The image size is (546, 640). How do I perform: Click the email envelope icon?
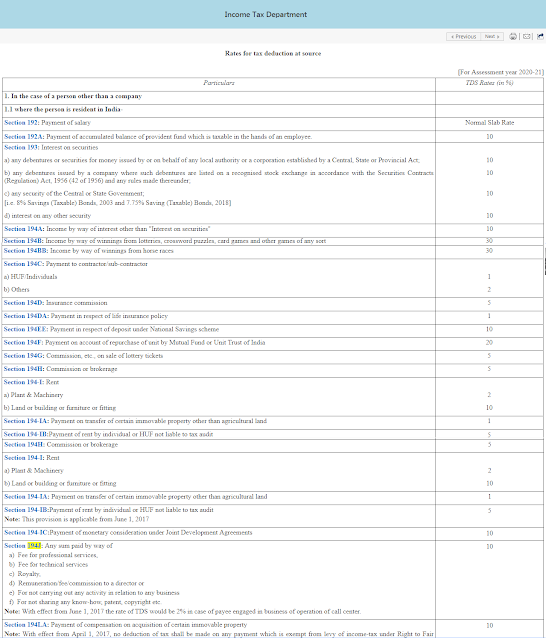pyautogui.click(x=527, y=37)
